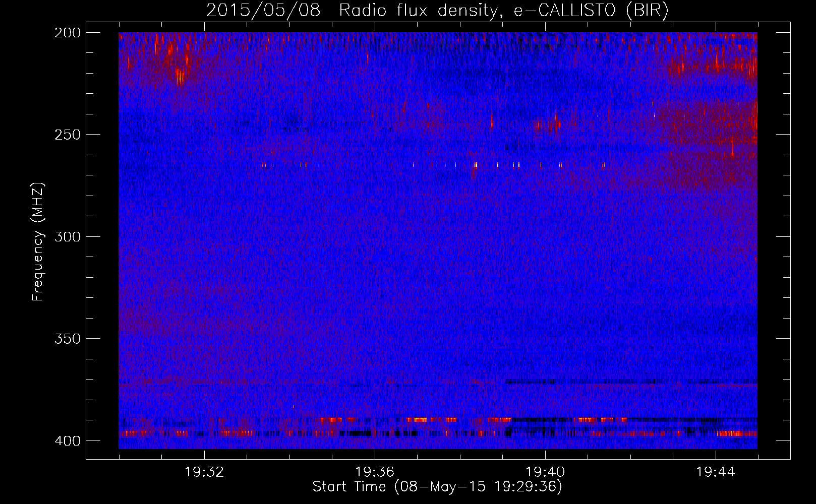
Task: Click the 300 frequency tick label
Action: (x=67, y=237)
